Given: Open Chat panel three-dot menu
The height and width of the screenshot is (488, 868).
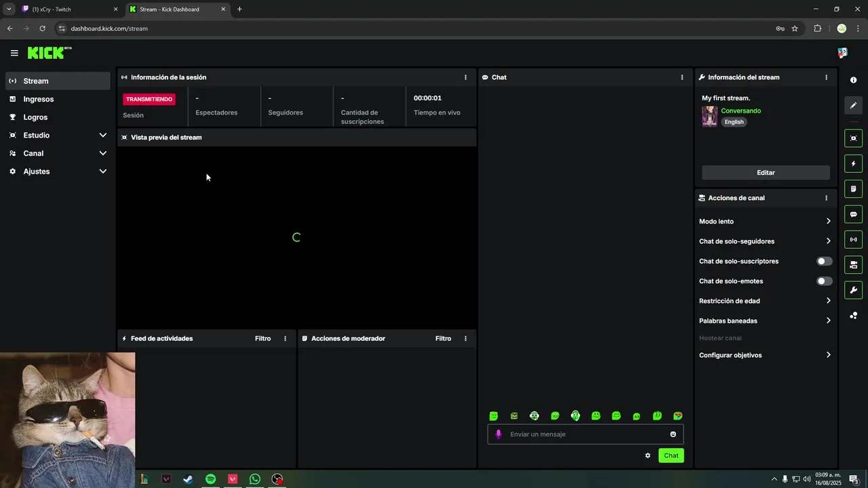Looking at the screenshot, I should 682,77.
